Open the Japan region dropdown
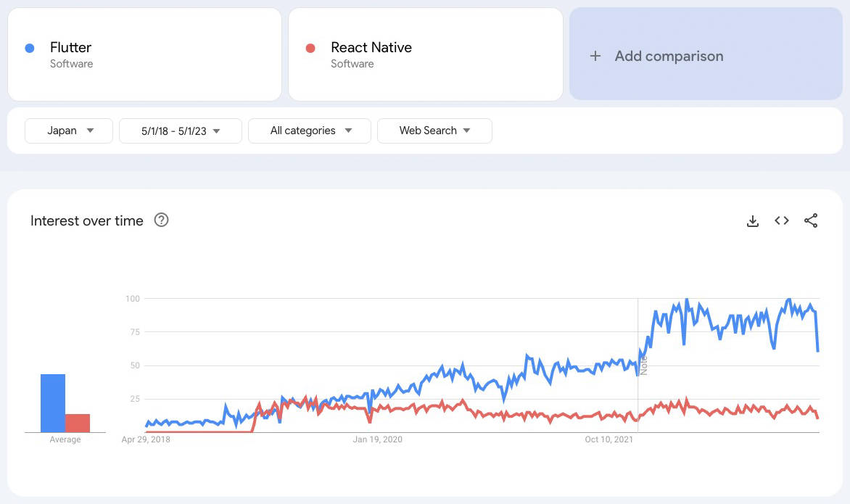 pos(69,131)
